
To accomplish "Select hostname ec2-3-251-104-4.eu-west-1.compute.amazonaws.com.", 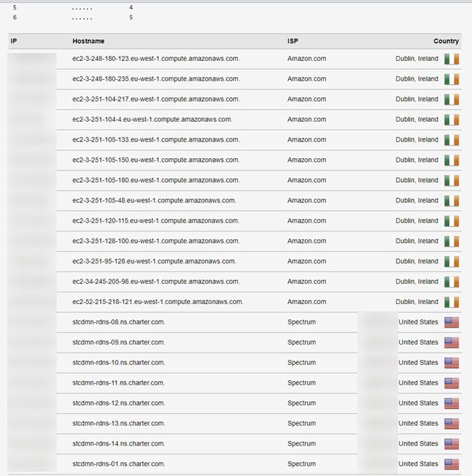I will pyautogui.click(x=152, y=119).
